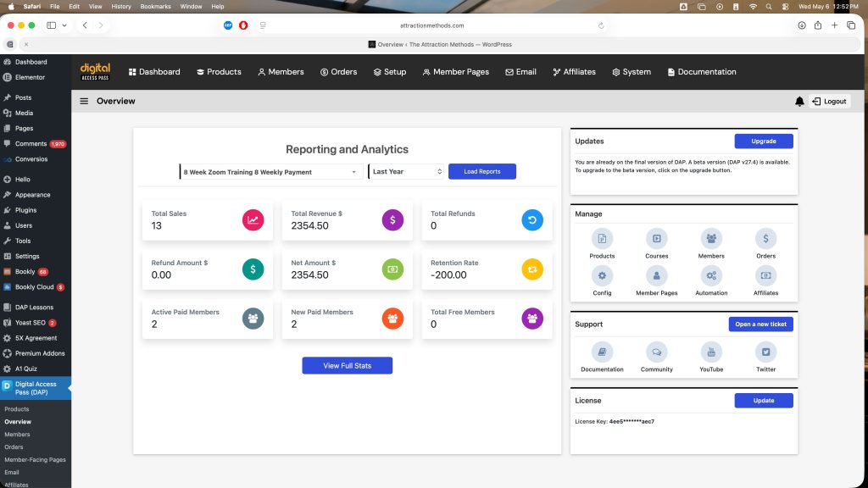This screenshot has width=868, height=488.
Task: Open the Affiliates icon in Manage panel
Action: [765, 275]
